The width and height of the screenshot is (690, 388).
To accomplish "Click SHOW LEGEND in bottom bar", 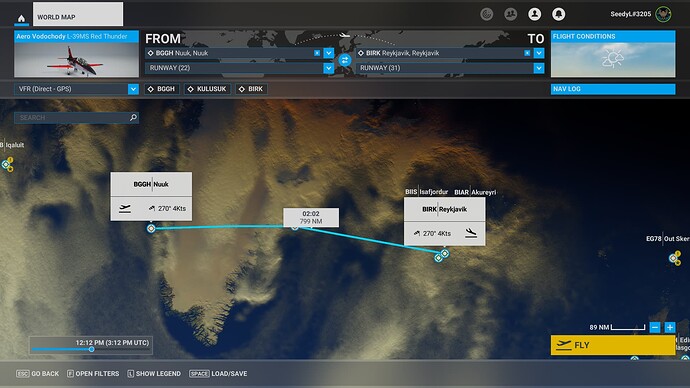I will [154, 373].
